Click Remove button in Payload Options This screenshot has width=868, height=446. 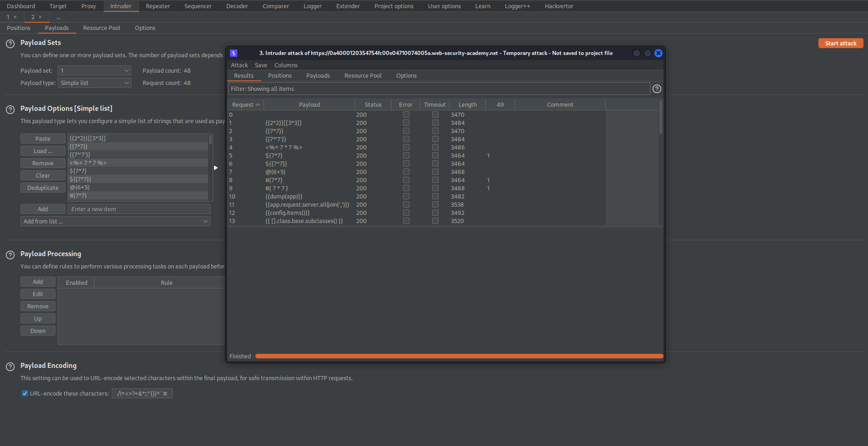click(43, 163)
